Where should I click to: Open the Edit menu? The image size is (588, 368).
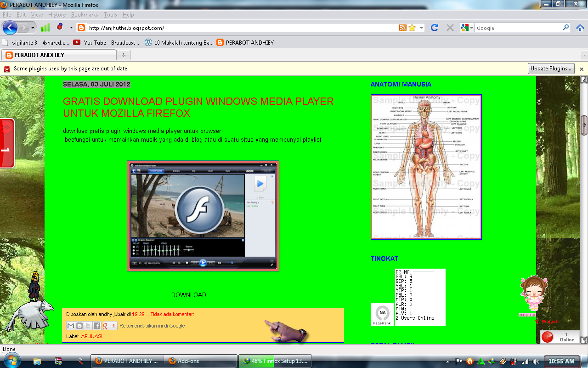[21, 15]
